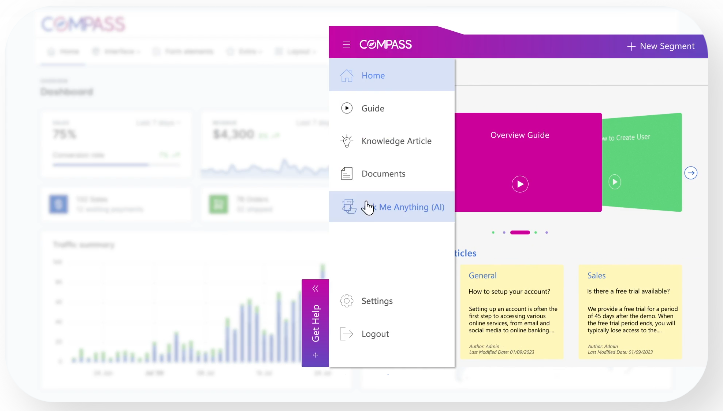Click the Overview Guide card title
723x411 pixels.
point(520,135)
